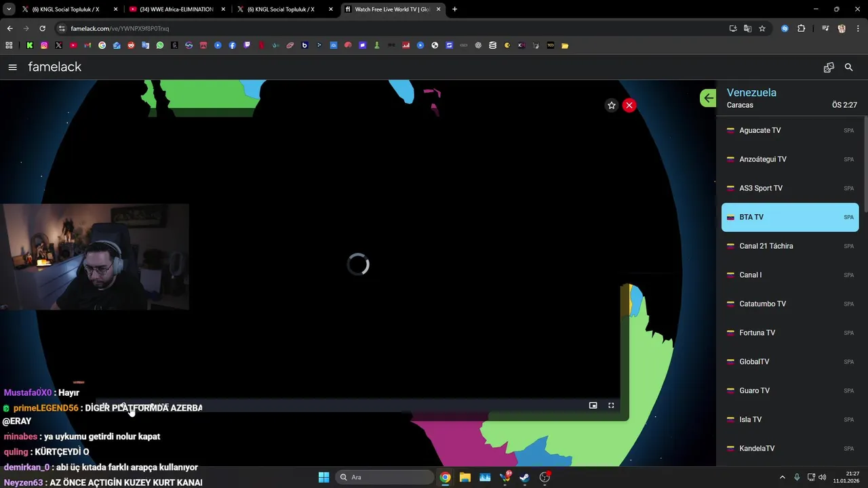Viewport: 868px width, 488px height.
Task: Open the Chrome extensions puzzle icon
Action: click(x=801, y=28)
